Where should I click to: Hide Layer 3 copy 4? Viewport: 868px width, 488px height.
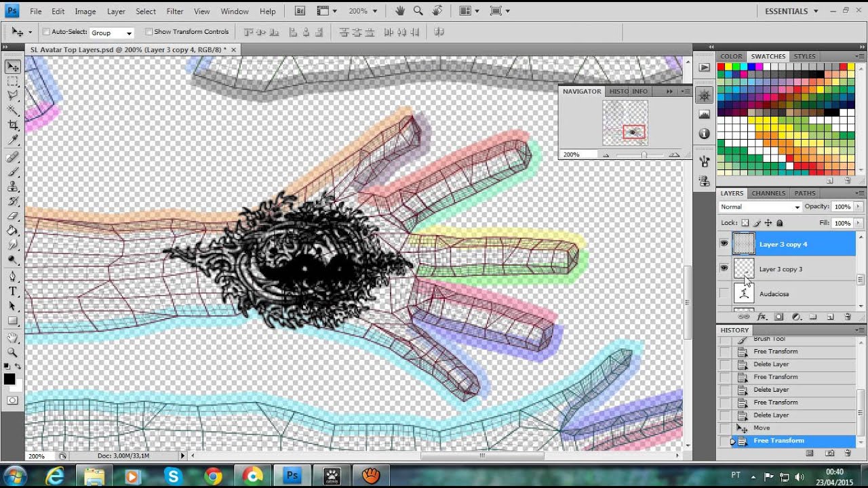[x=724, y=244]
